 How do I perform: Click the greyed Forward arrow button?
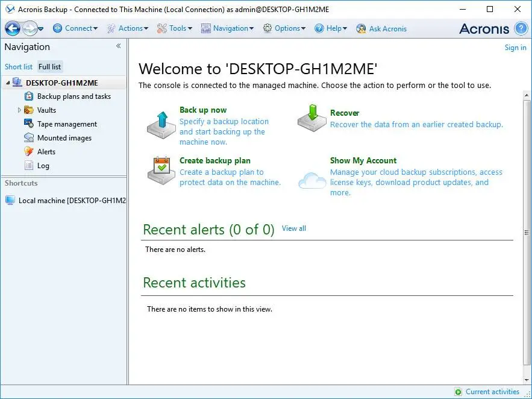tap(30, 28)
